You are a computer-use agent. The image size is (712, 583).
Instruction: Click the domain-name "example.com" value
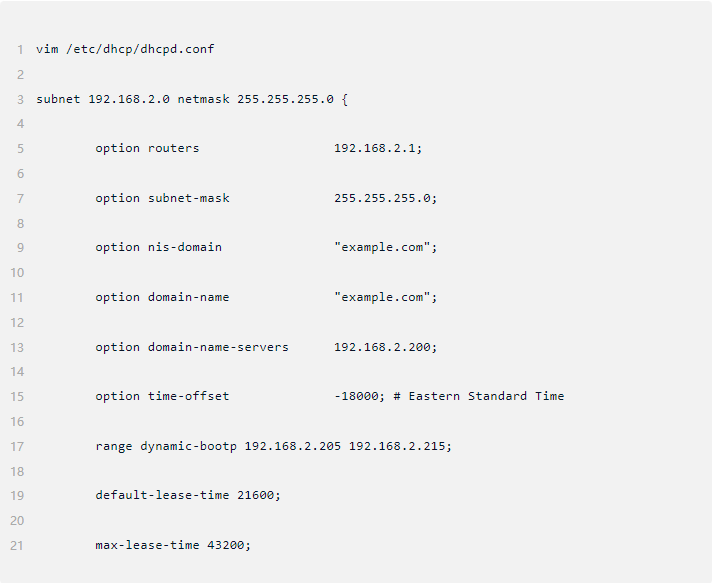pos(385,297)
